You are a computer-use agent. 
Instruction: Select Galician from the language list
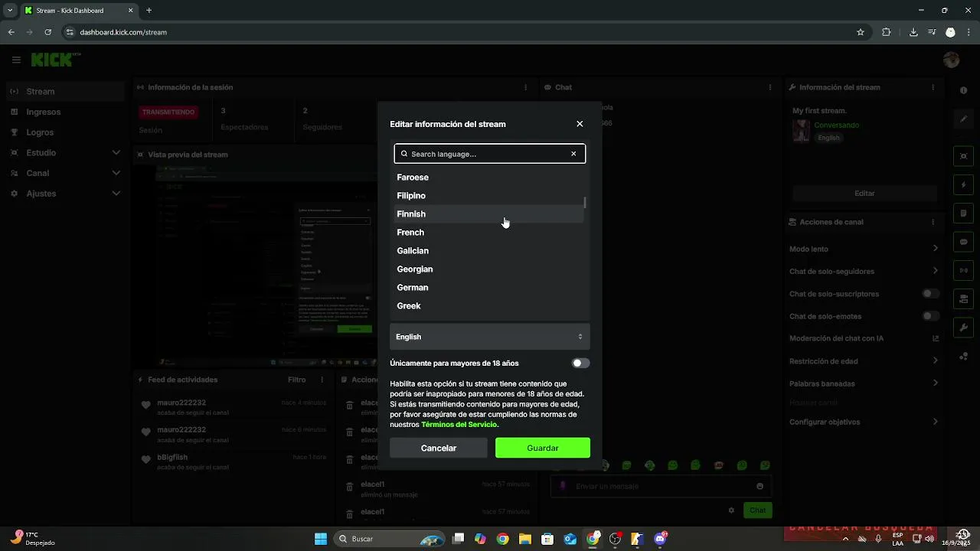(x=489, y=251)
